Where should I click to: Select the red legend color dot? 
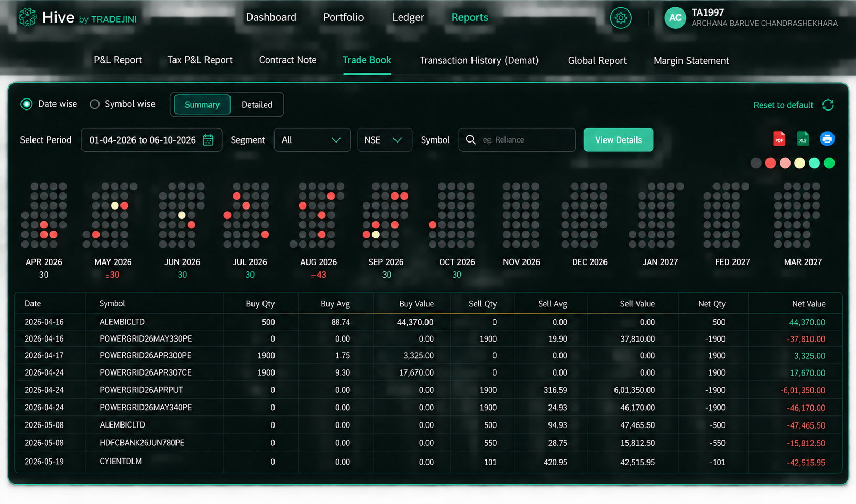click(x=770, y=163)
